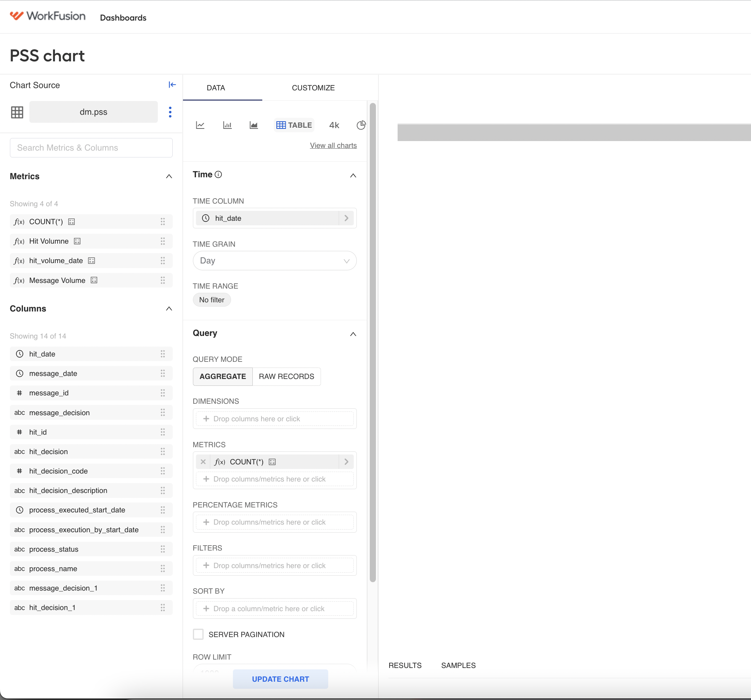The image size is (751, 700).
Task: Add a metric in the METRICS drop area
Action: 275,479
